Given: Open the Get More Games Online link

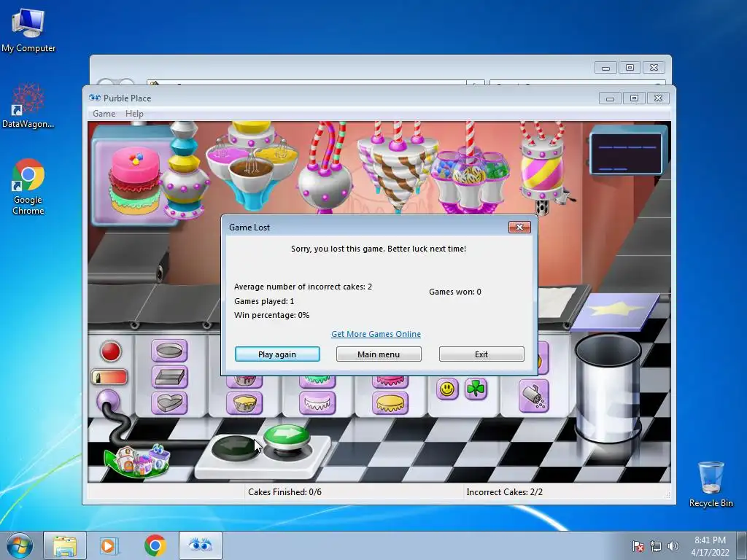Looking at the screenshot, I should coord(376,334).
